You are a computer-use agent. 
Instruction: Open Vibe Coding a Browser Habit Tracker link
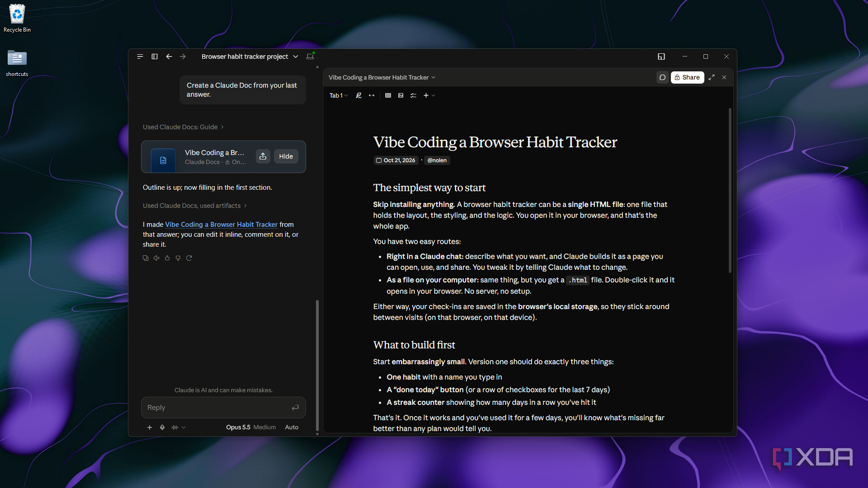tap(221, 225)
